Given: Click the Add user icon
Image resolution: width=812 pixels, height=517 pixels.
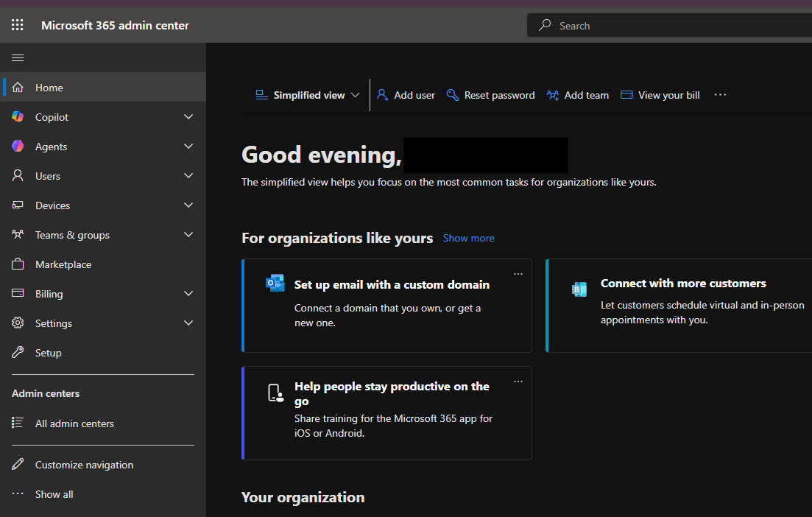Looking at the screenshot, I should (x=383, y=95).
